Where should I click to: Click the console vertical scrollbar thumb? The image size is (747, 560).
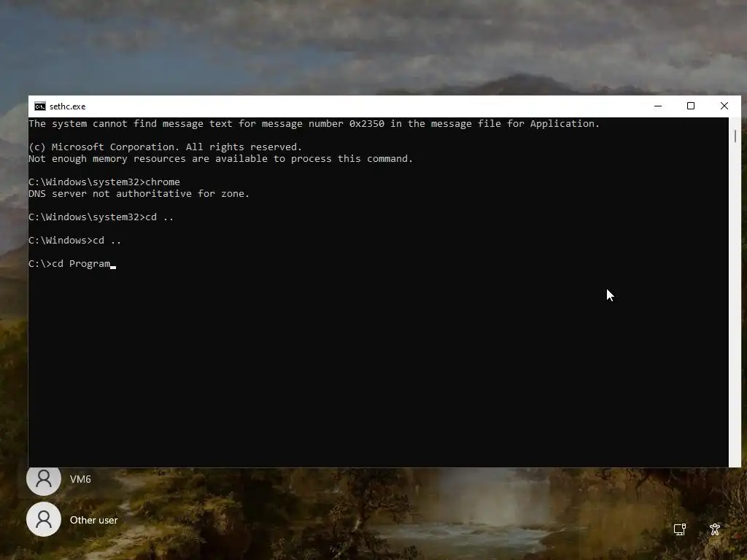[x=735, y=136]
